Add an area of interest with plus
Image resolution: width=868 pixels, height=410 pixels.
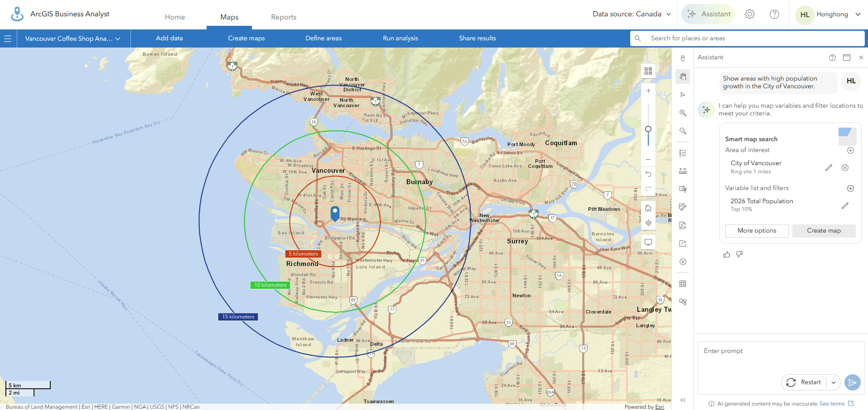850,150
